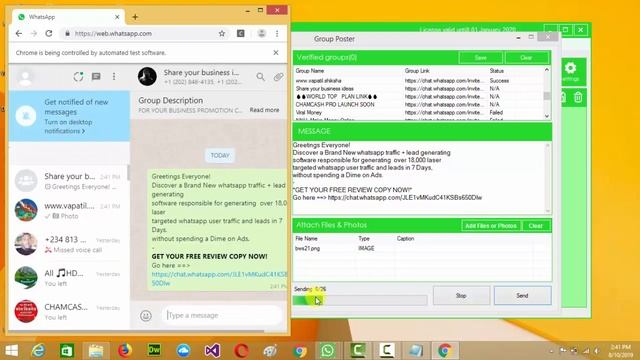Save the verified groups list

pyautogui.click(x=480, y=58)
